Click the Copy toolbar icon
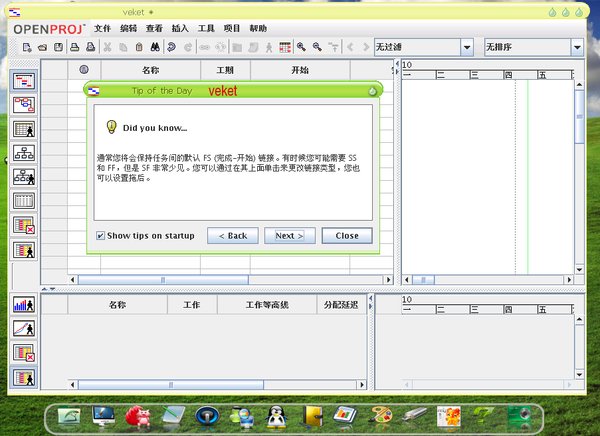This screenshot has width=600, height=436. click(123, 47)
